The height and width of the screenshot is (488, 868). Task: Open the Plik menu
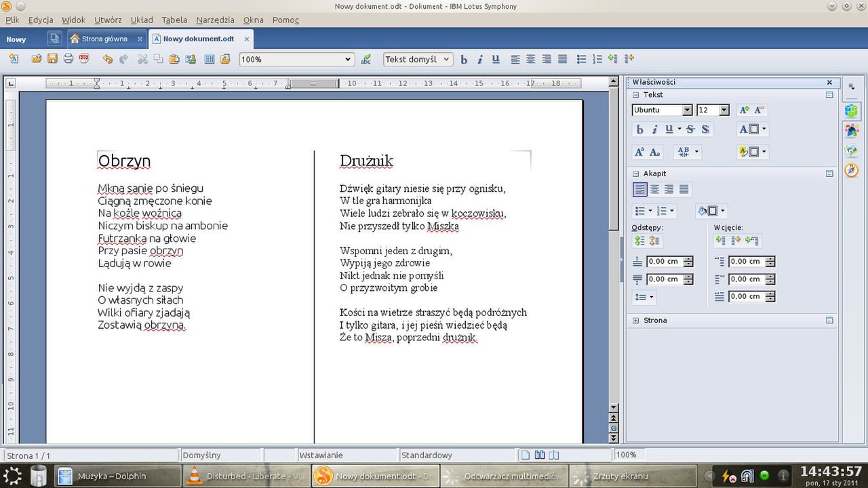point(12,20)
